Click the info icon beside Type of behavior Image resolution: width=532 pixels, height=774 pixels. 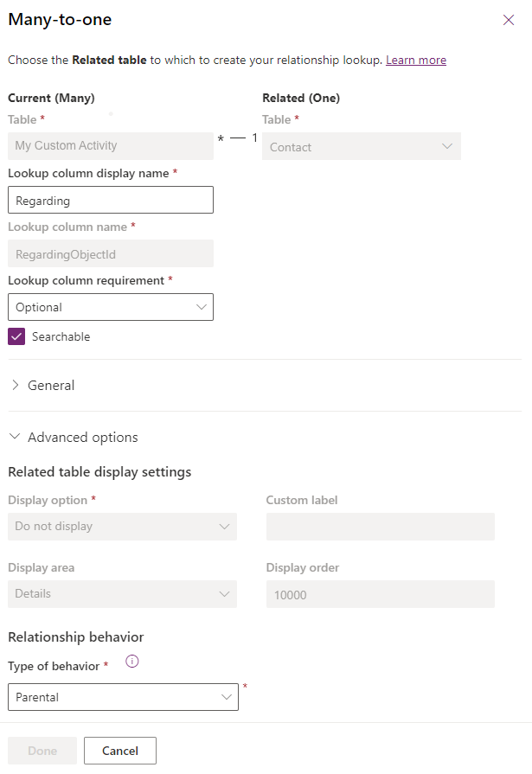131,662
